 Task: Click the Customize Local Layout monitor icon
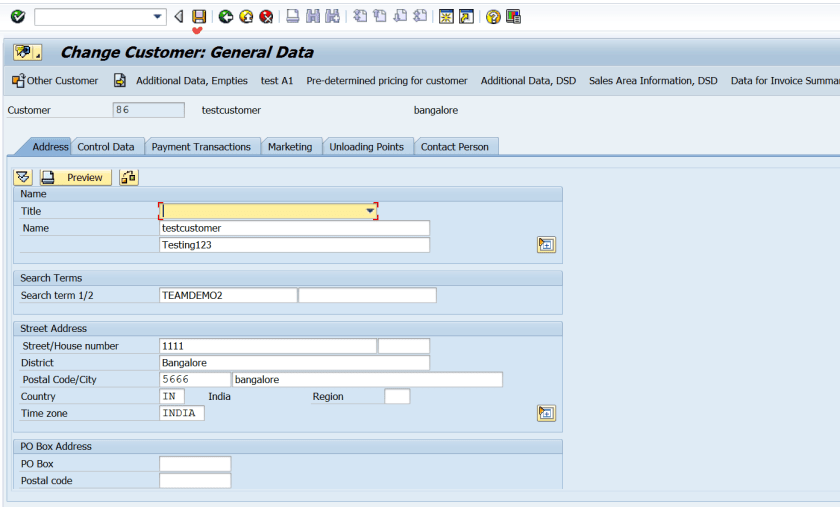[x=513, y=16]
